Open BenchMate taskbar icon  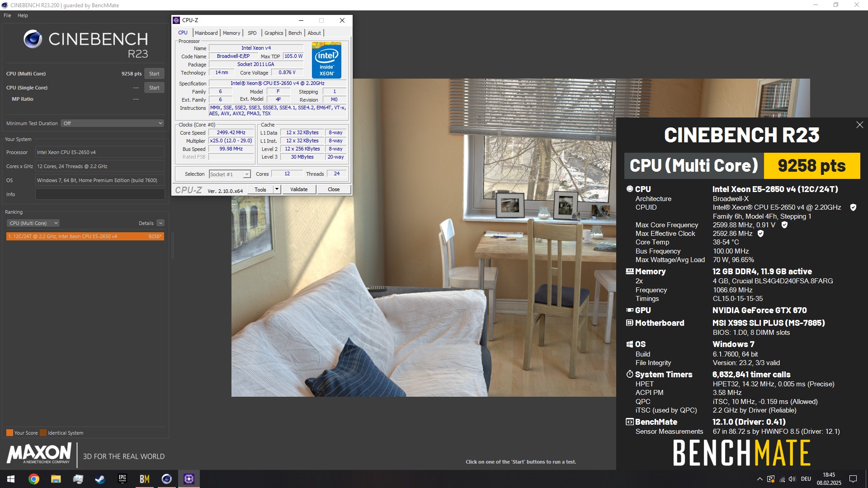[144, 479]
